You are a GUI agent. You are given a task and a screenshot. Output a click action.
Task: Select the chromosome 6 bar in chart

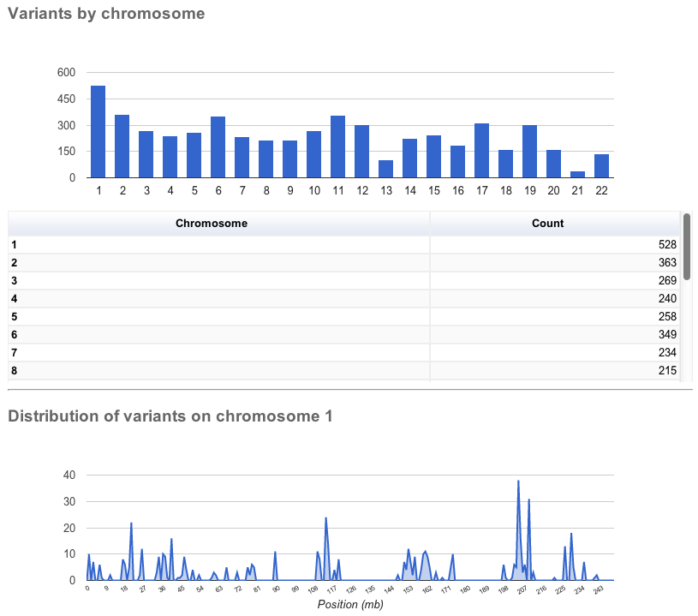coord(218,147)
